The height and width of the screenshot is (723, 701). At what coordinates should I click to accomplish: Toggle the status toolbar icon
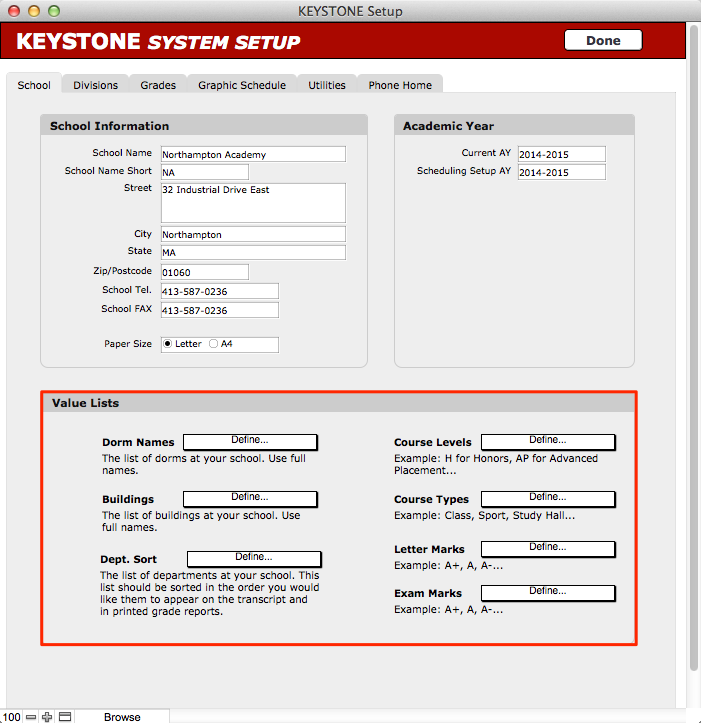(x=64, y=716)
